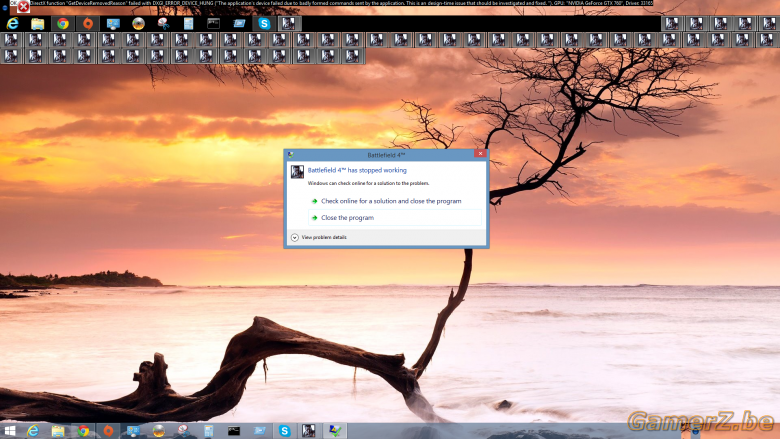The width and height of the screenshot is (780, 439).
Task: Click the blue window icon left of Skype on Windows taskbar
Action: 259,431
